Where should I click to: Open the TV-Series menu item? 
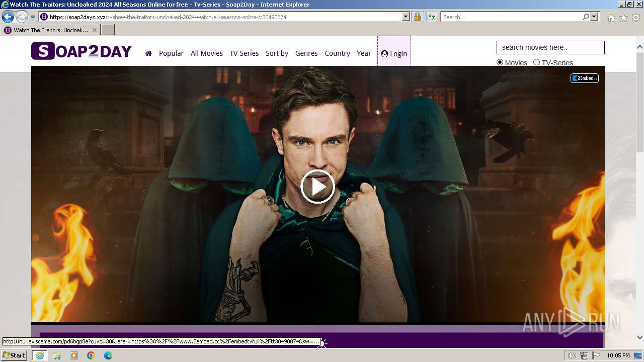click(244, 53)
